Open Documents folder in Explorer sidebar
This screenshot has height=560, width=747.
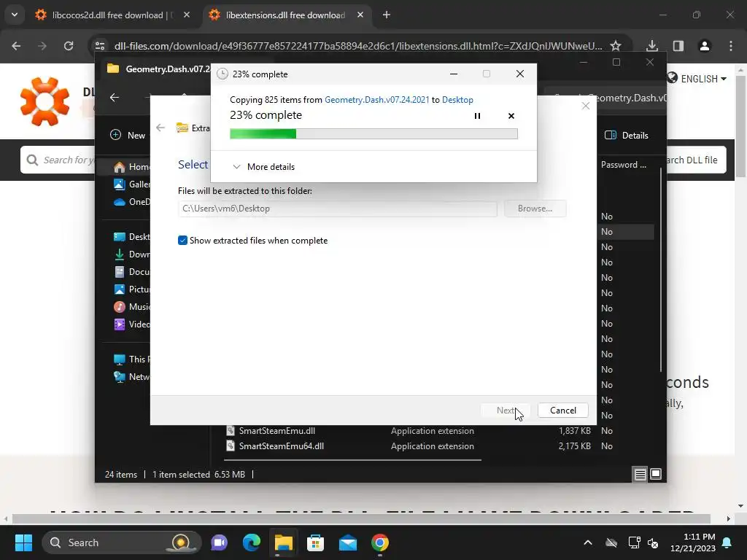131,272
